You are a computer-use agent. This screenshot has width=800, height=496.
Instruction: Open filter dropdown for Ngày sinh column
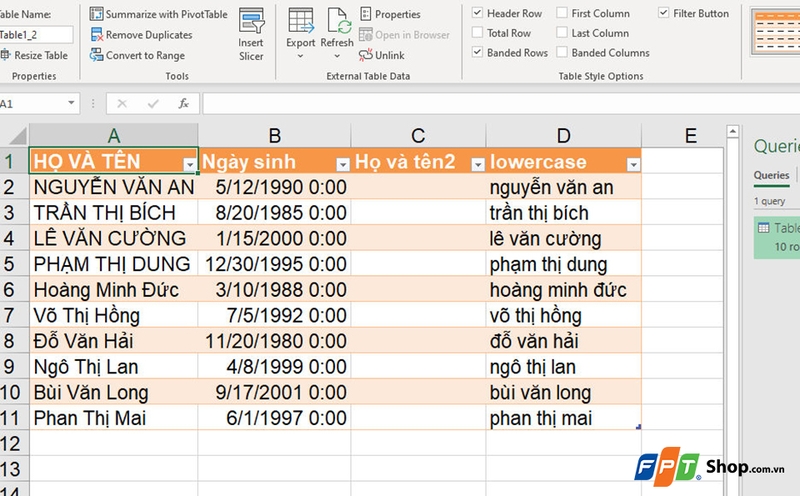click(x=343, y=164)
